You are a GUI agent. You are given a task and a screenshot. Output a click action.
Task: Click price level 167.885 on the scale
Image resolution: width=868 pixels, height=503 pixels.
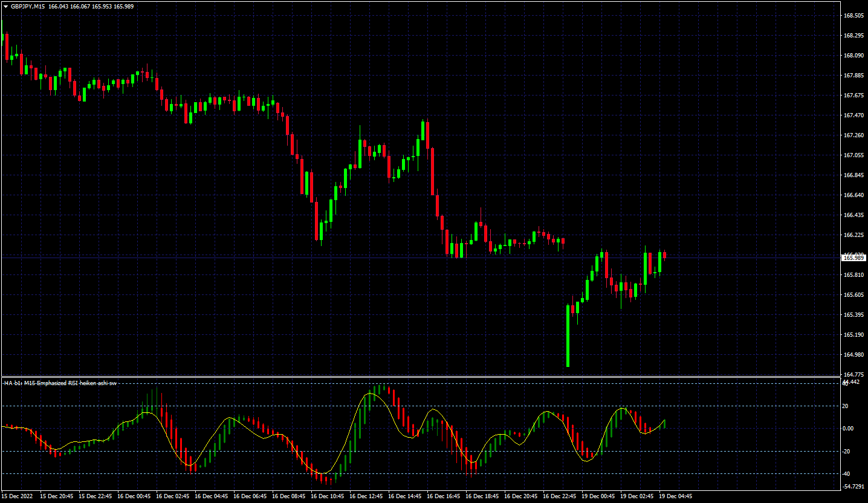point(854,76)
